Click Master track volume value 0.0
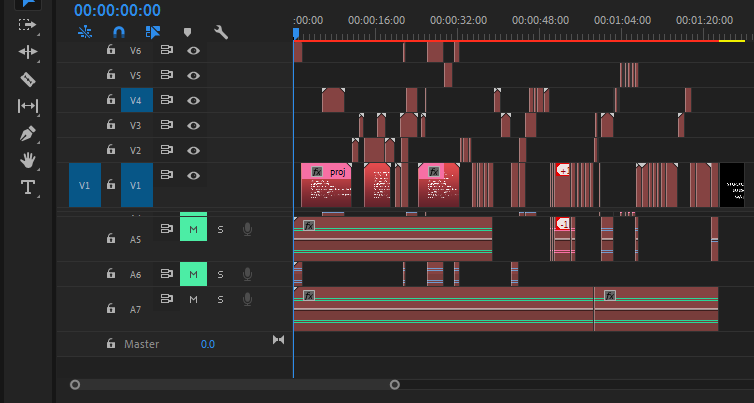The width and height of the screenshot is (754, 403). (208, 344)
